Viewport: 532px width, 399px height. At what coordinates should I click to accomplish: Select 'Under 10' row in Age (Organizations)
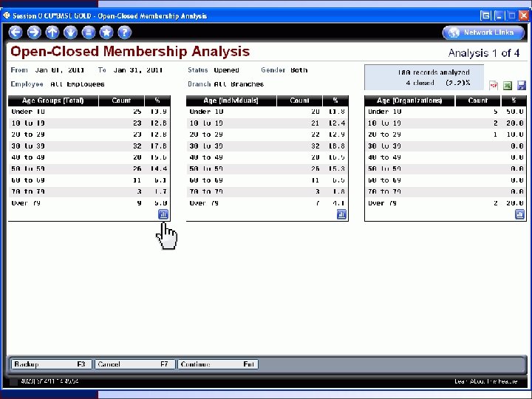pos(446,112)
